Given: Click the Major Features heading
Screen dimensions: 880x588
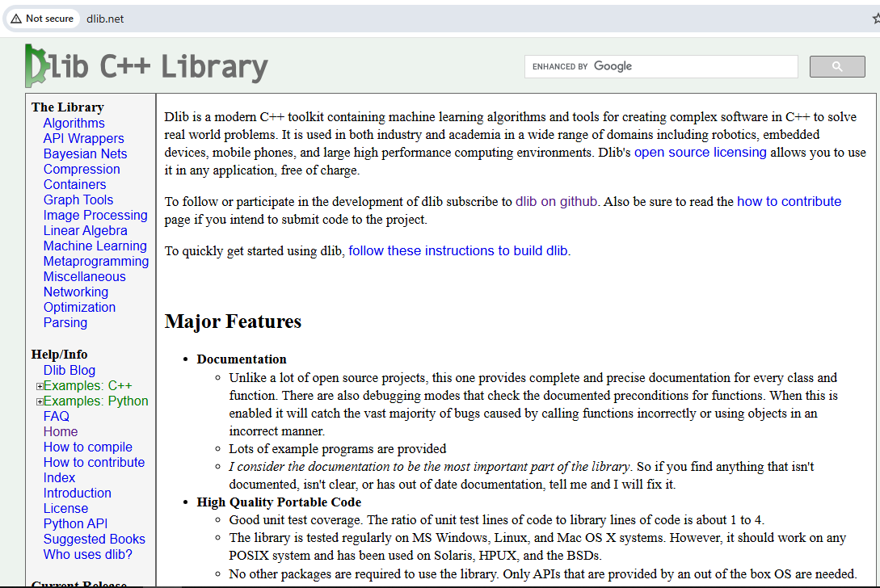Looking at the screenshot, I should pos(233,321).
